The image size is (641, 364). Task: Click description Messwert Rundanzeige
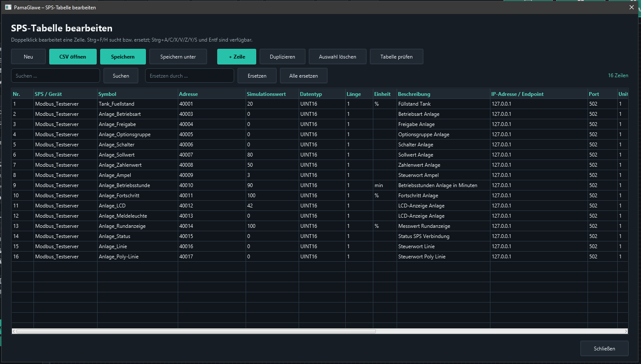(443, 226)
